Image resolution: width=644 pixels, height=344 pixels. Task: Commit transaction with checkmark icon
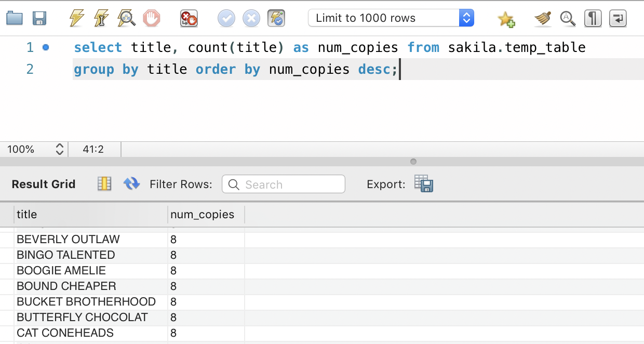[226, 19]
